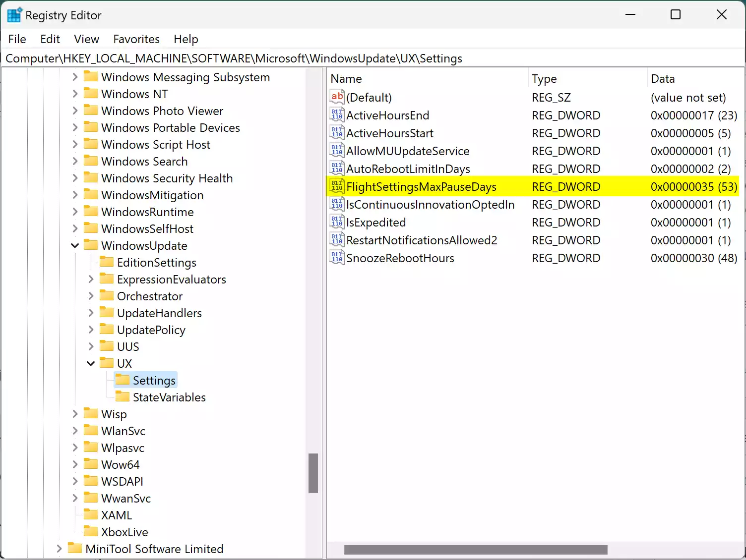Collapse the UX tree node
The width and height of the screenshot is (746, 560).
coord(91,363)
